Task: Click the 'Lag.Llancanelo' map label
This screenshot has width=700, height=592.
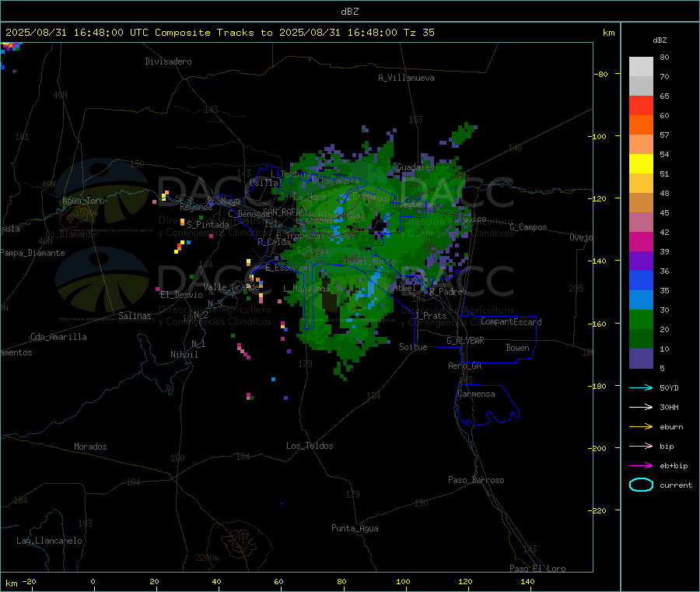Action: [49, 541]
